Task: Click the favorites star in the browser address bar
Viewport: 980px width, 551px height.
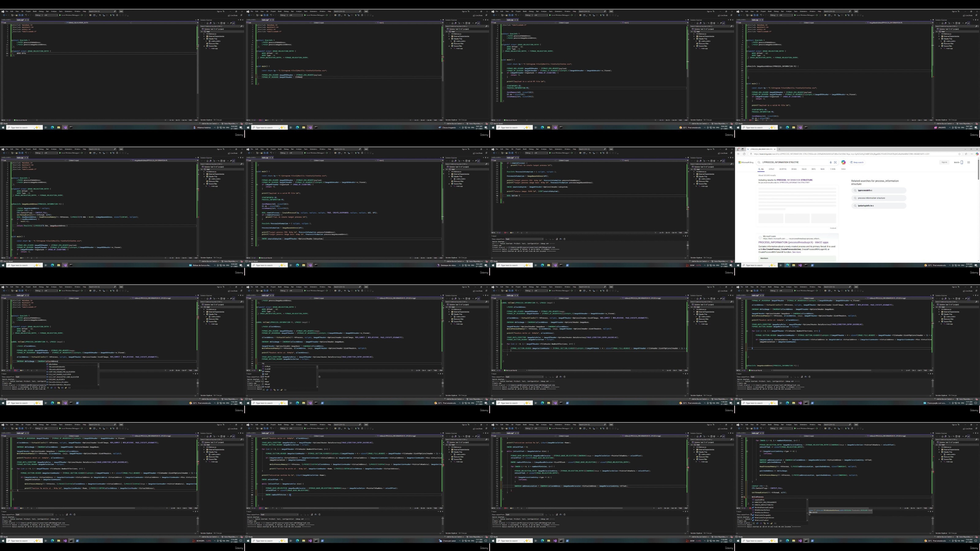Action: click(x=959, y=154)
